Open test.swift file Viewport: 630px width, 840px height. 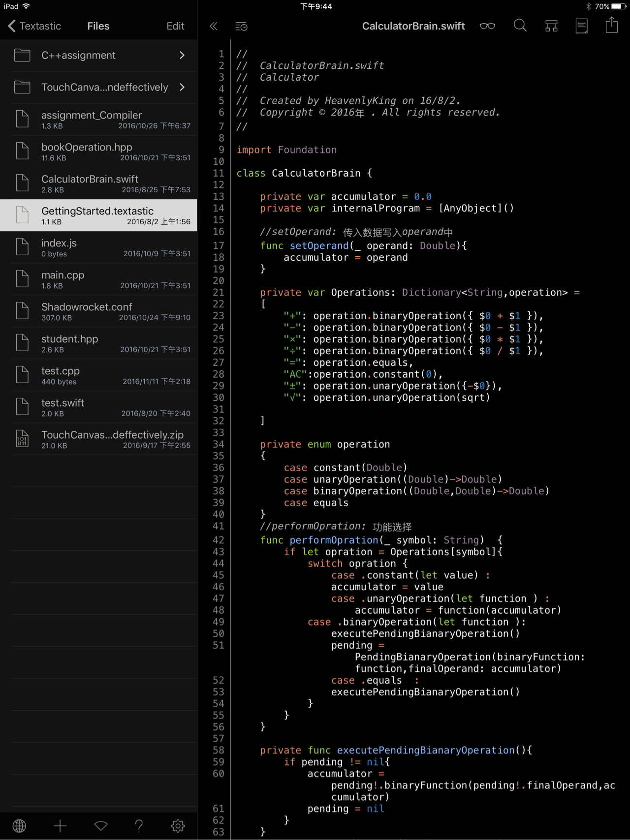[98, 407]
